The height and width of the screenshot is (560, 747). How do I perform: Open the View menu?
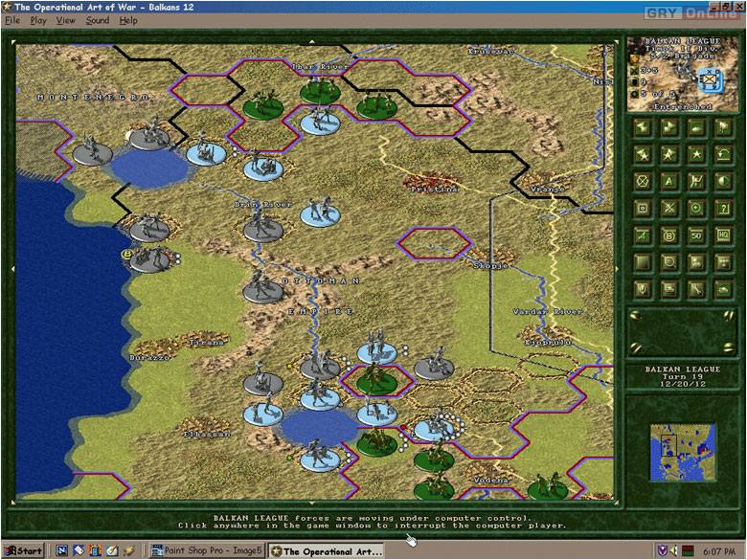tap(66, 20)
